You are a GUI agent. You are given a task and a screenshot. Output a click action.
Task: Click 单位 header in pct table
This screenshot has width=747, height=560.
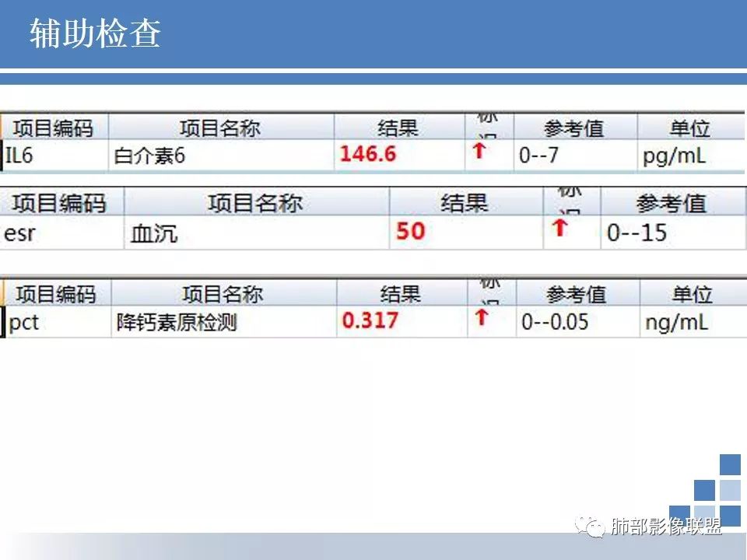tap(693, 294)
